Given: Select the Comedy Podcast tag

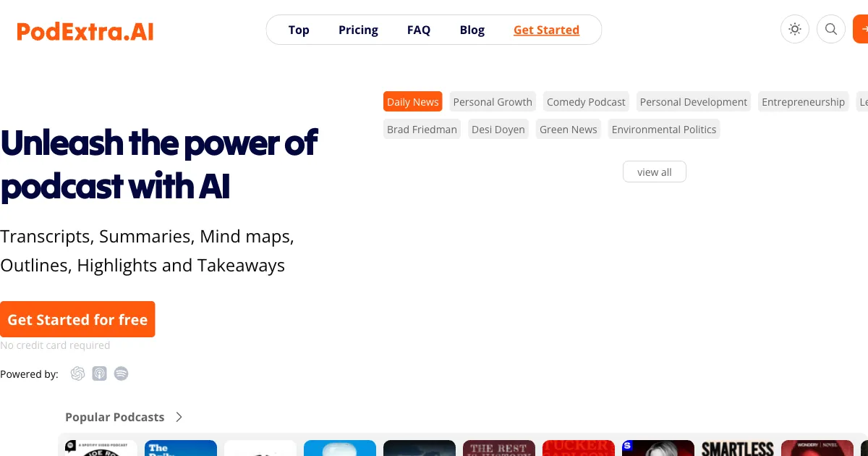Looking at the screenshot, I should [x=586, y=102].
